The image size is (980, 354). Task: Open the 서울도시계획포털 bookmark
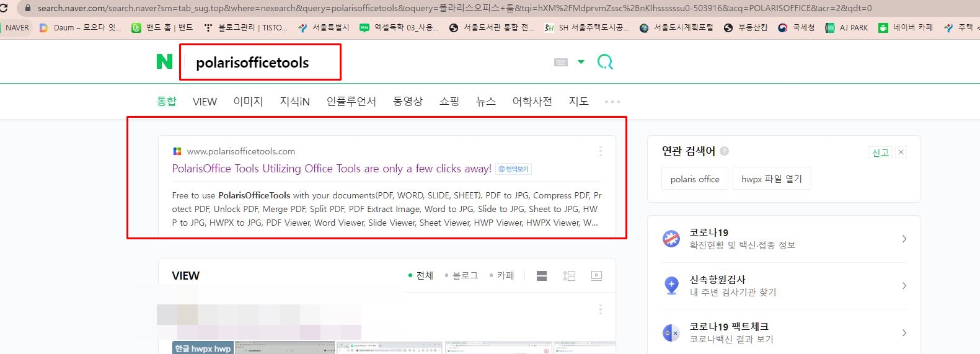click(x=676, y=28)
